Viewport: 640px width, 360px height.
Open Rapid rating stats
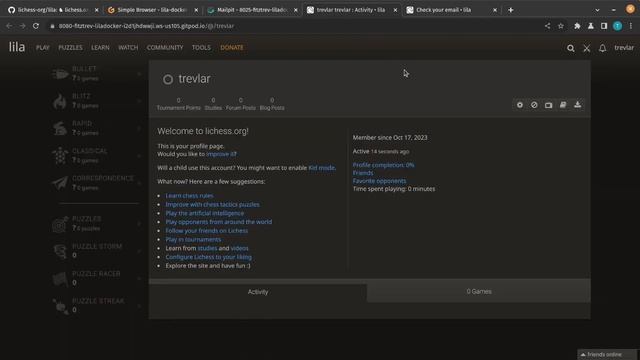(x=96, y=128)
